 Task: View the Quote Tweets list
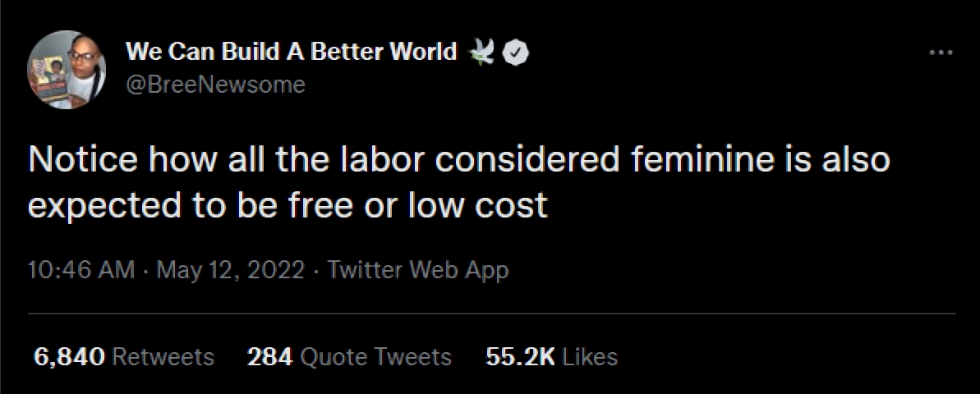click(x=376, y=357)
